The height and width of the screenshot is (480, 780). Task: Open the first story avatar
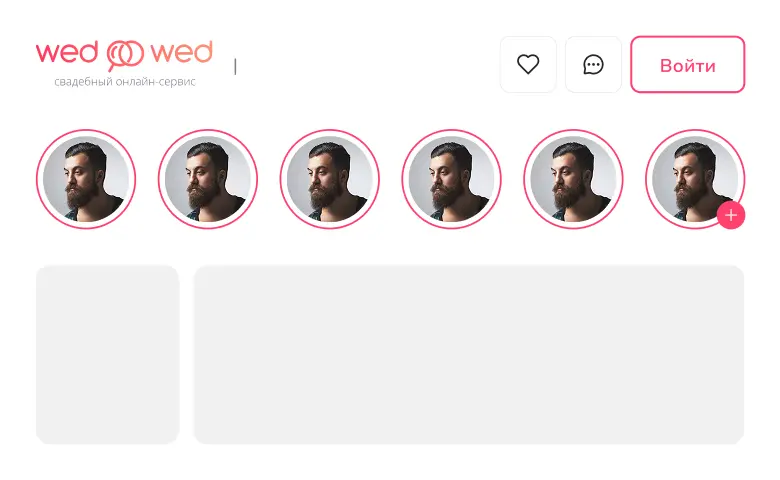tap(86, 179)
